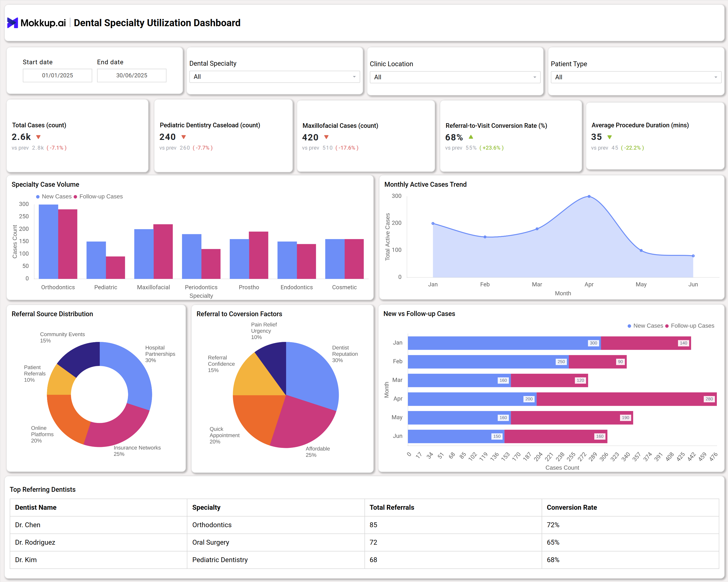This screenshot has width=728, height=582.
Task: Click the Mar New Cases bar labeled 160
Action: coord(459,380)
